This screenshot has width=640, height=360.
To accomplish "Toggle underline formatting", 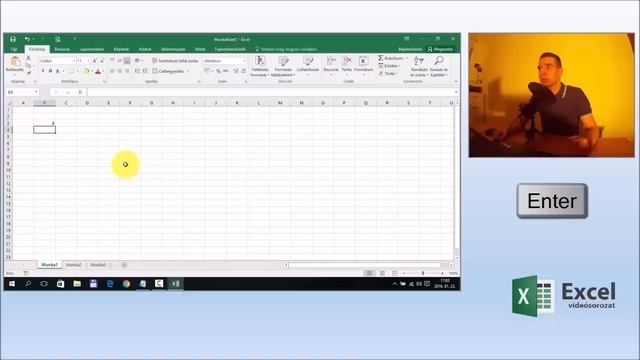I will (58, 71).
